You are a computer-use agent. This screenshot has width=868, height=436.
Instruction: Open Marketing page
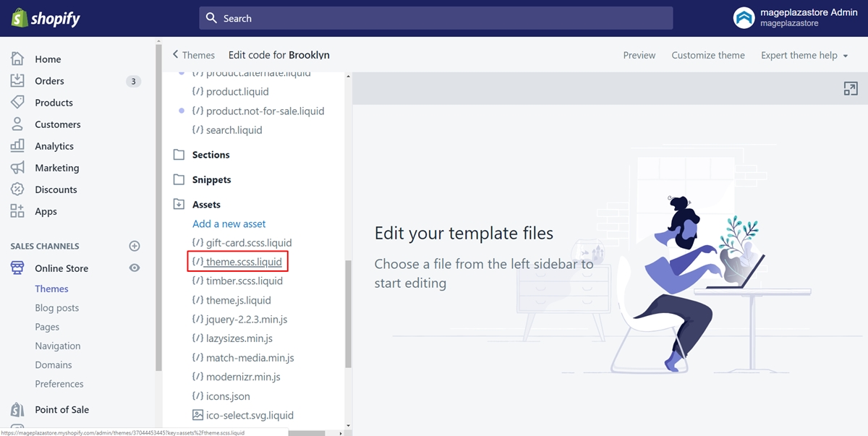click(x=57, y=168)
